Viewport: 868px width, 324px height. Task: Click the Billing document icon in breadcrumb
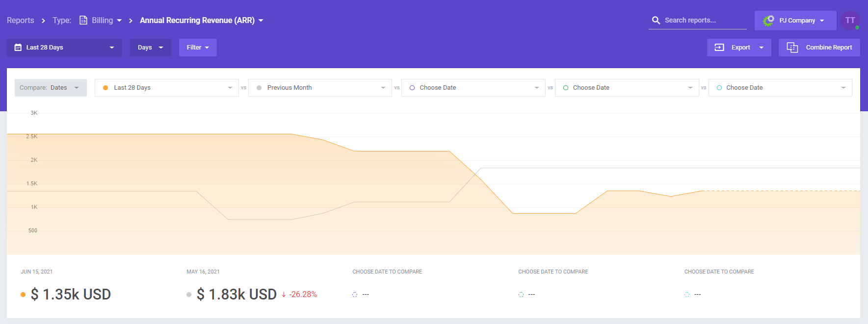[x=83, y=20]
